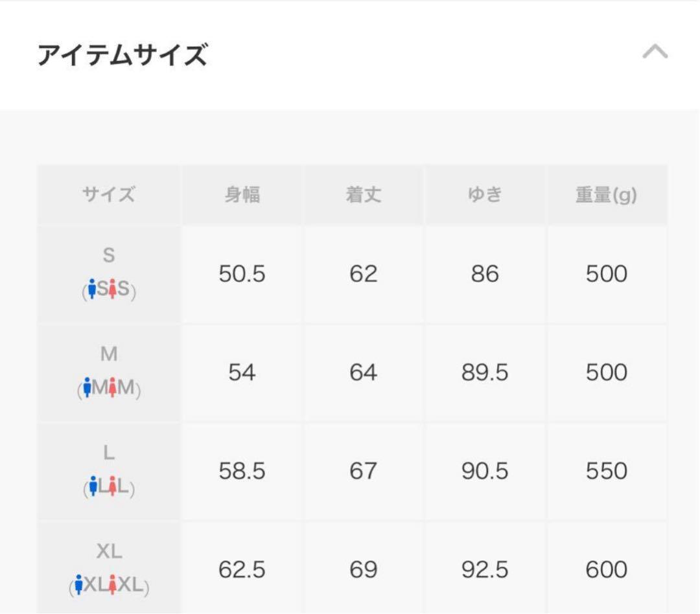Viewport: 700px width, 614px height.
Task: Click the blue male icon in M row
Action: (87, 388)
